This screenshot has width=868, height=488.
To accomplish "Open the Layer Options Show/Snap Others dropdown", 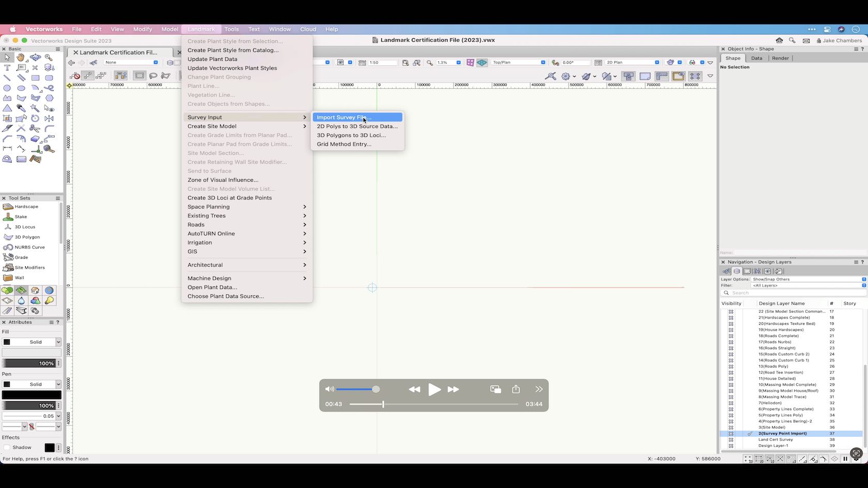I will pos(809,279).
